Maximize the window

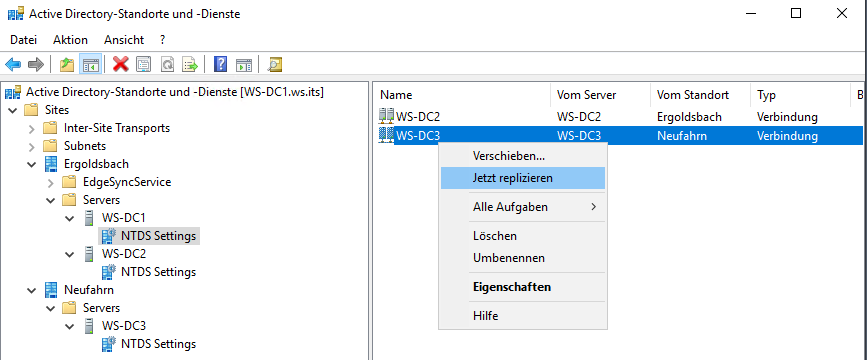click(x=796, y=14)
